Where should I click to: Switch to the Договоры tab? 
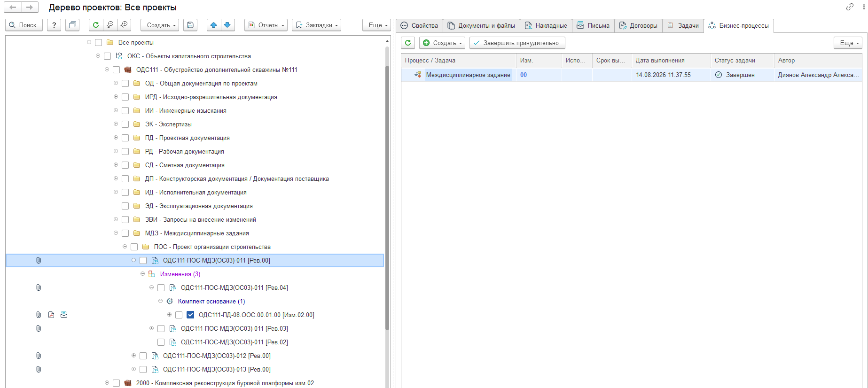(638, 25)
